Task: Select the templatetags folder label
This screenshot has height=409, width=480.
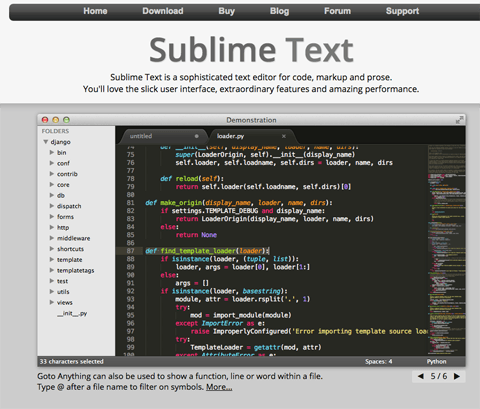Action: point(76,270)
